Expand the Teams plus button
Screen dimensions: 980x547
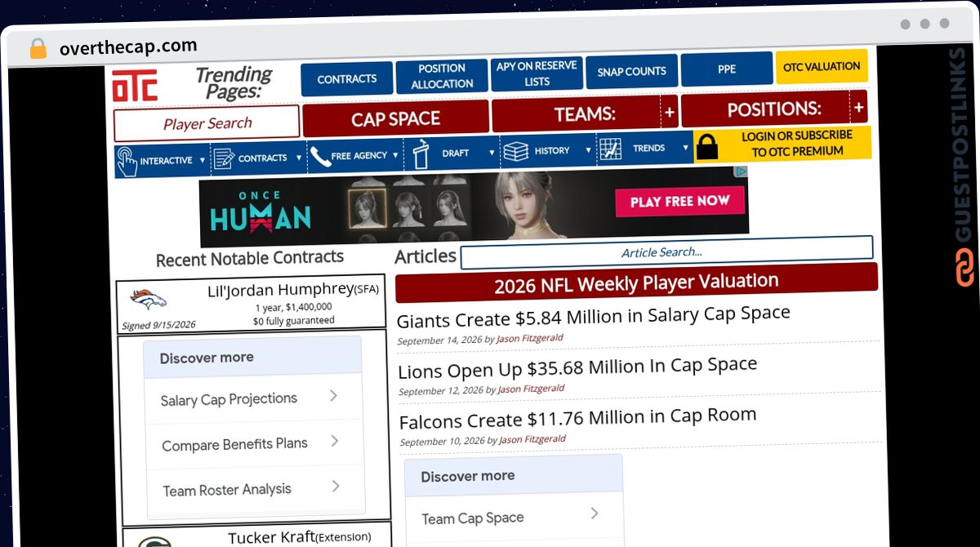tap(669, 113)
